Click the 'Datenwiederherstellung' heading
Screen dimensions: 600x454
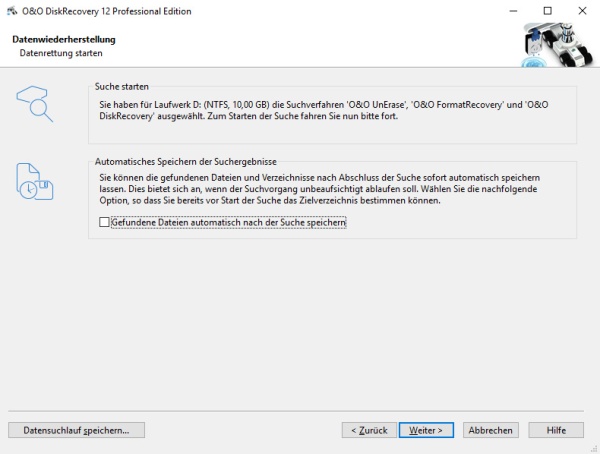pos(64,39)
